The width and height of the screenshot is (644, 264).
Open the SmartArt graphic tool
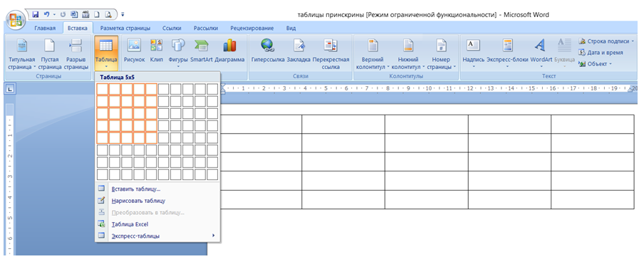[201, 51]
